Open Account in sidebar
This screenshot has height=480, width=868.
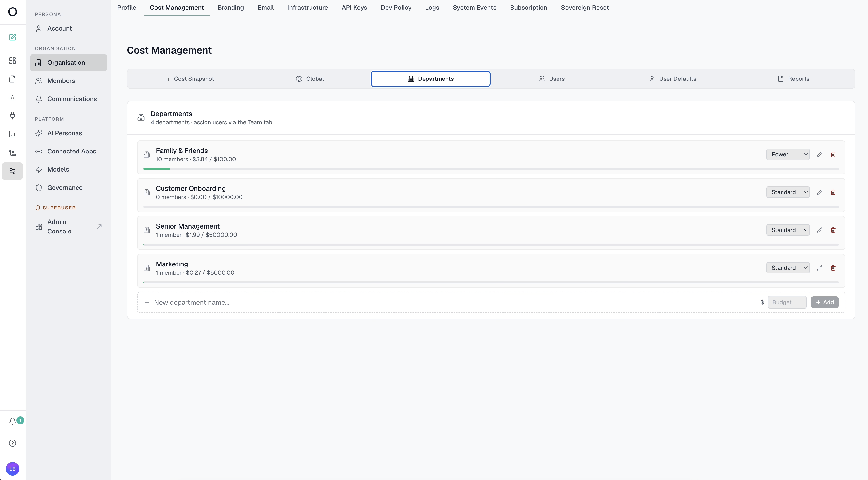pos(68,29)
